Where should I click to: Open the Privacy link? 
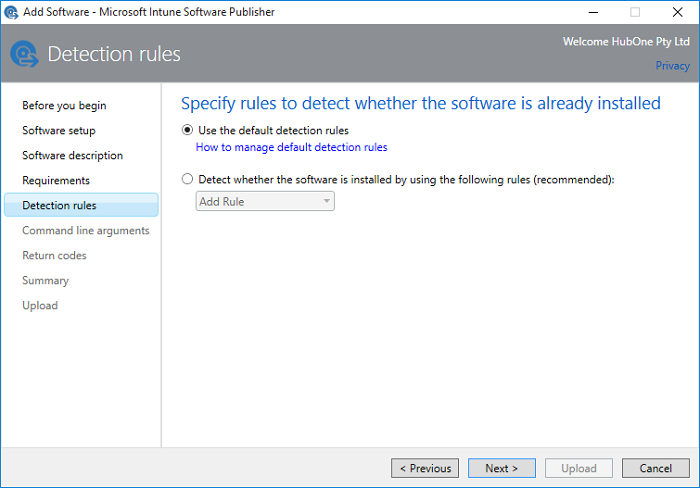[x=672, y=66]
